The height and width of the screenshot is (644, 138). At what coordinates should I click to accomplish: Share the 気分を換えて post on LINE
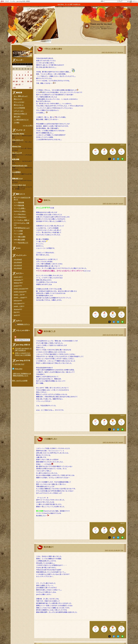123,636
